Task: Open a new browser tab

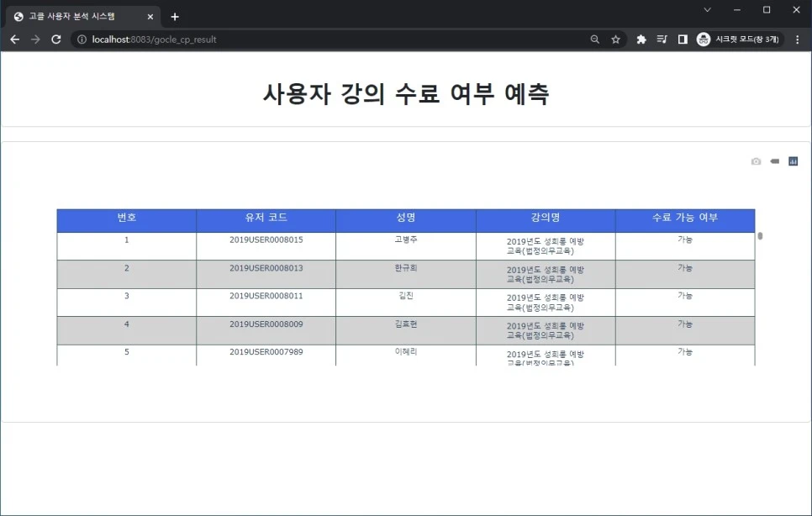Action: click(x=175, y=17)
